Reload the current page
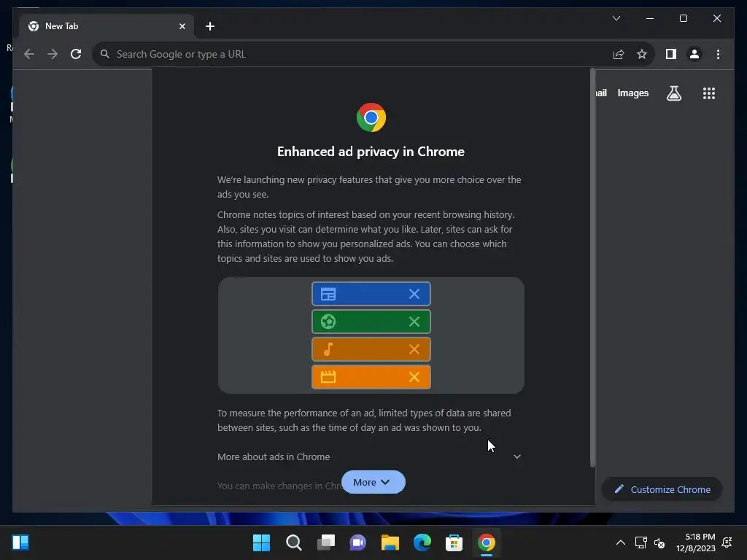This screenshot has width=747, height=560. pyautogui.click(x=76, y=54)
